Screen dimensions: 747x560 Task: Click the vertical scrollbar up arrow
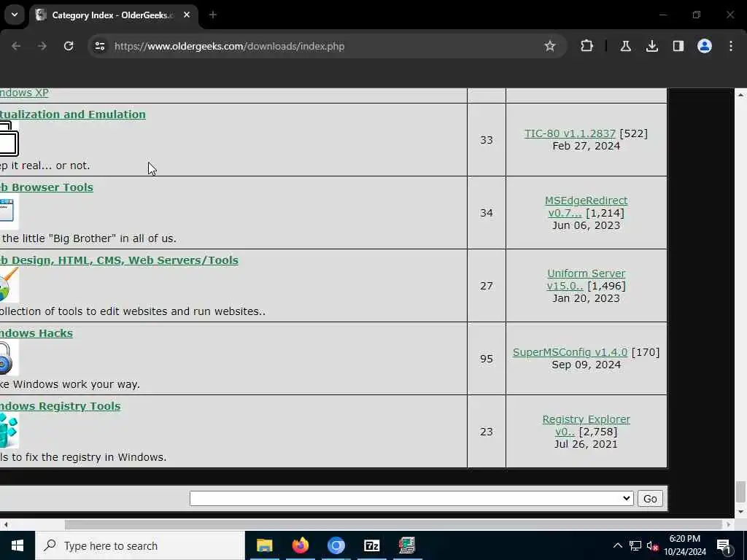click(740, 96)
